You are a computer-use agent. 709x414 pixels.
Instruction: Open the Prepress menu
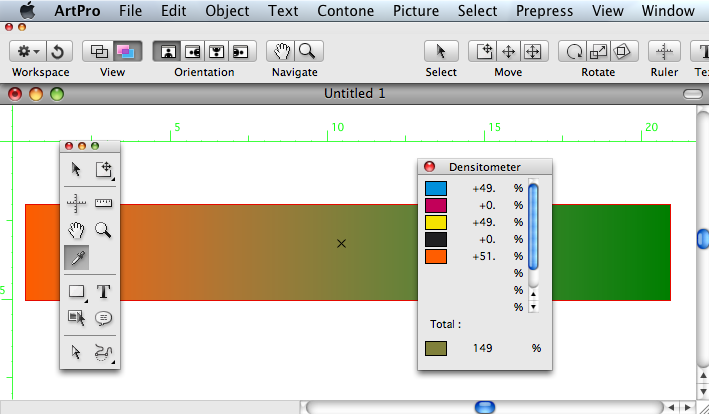544,11
